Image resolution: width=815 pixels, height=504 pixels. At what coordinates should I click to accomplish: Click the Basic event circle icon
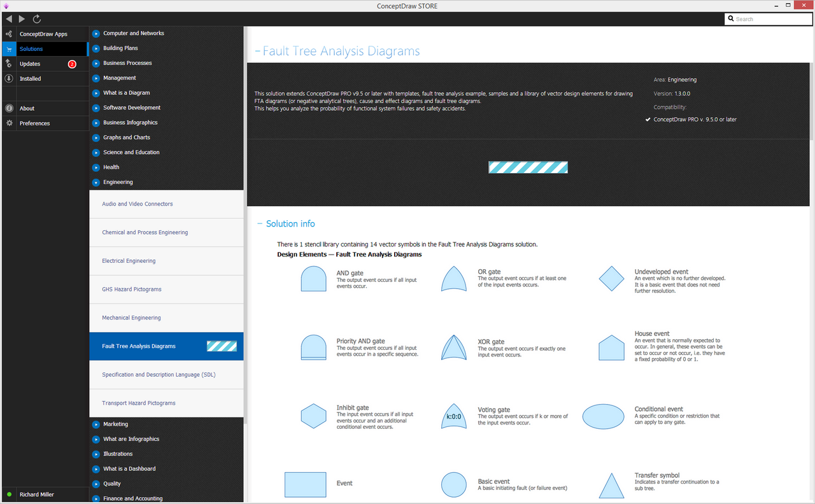(x=454, y=485)
